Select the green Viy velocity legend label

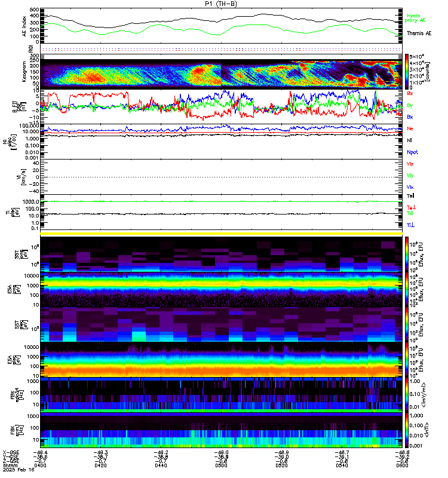tap(410, 176)
